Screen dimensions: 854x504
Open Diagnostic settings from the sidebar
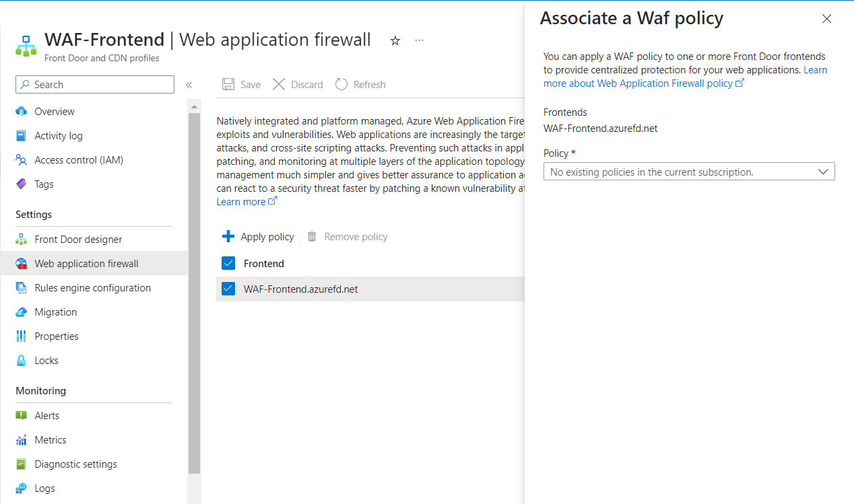coord(73,464)
